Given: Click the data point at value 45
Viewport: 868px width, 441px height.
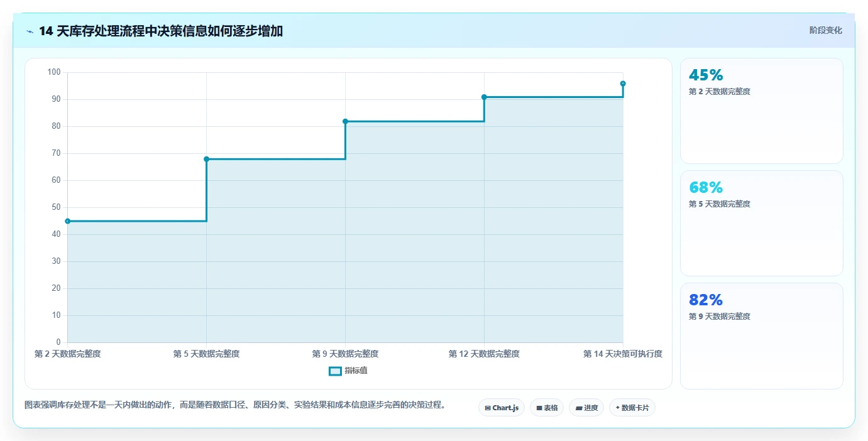Looking at the screenshot, I should (x=68, y=221).
